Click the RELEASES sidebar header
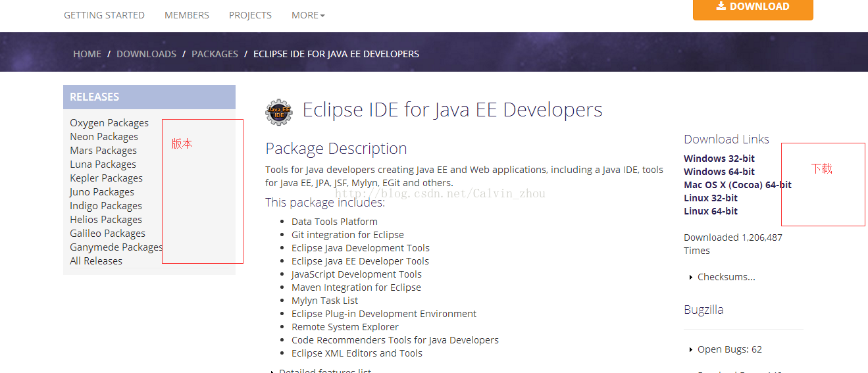The width and height of the screenshot is (868, 373). [149, 97]
